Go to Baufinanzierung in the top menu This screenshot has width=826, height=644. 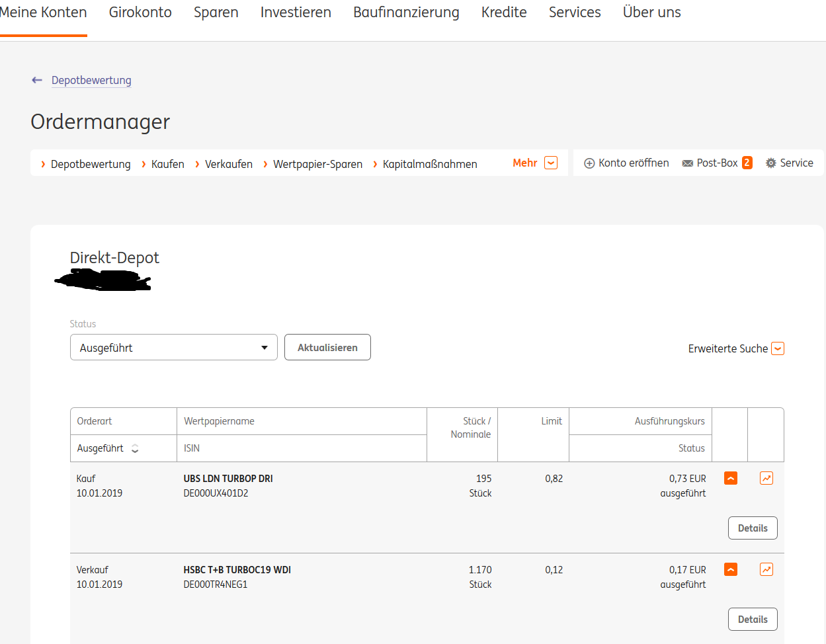click(x=406, y=13)
